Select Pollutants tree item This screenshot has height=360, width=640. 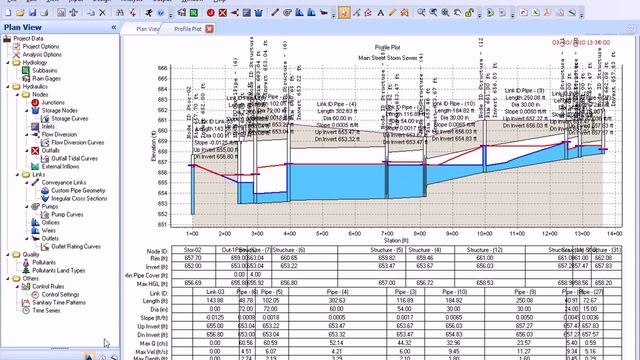(44, 262)
